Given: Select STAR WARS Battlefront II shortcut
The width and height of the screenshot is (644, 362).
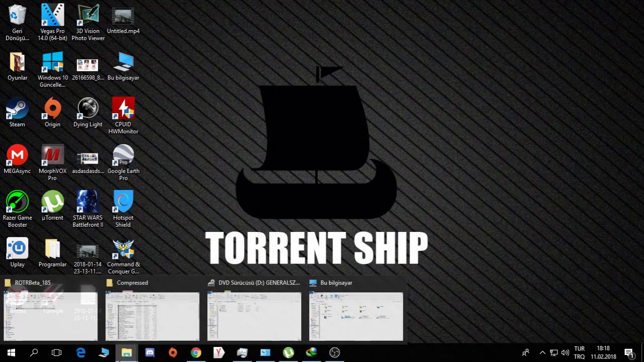Looking at the screenshot, I should (88, 209).
